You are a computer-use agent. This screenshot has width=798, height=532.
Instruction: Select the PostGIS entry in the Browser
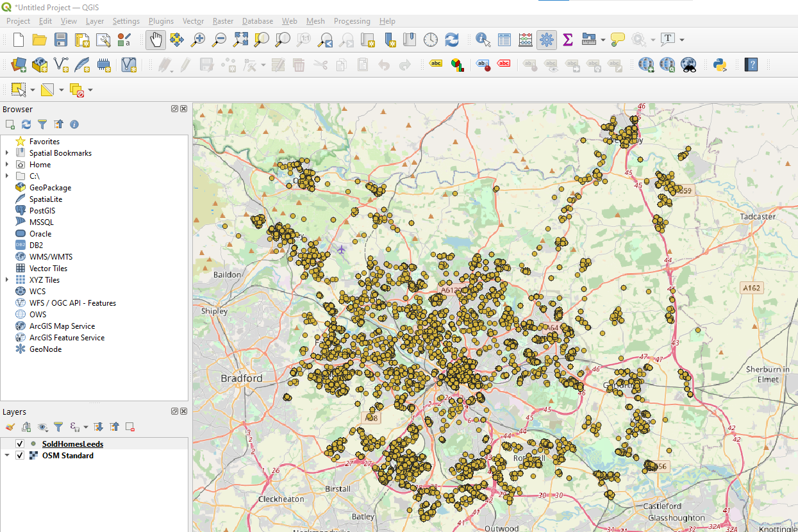43,211
